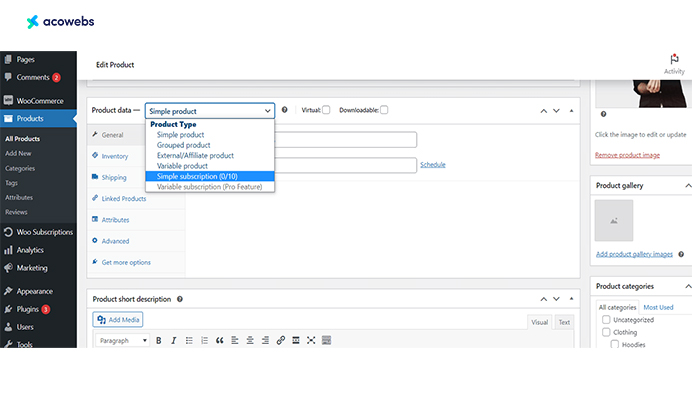Collapse the Product short description panel

(x=572, y=299)
